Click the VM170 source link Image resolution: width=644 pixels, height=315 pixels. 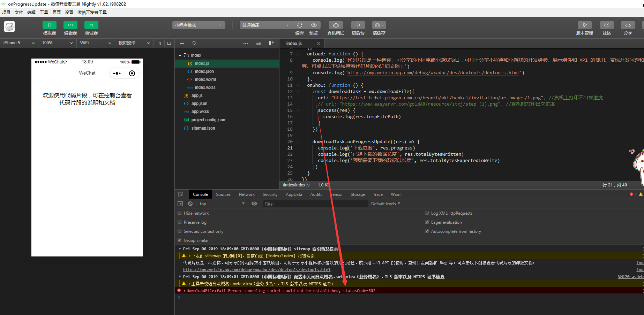click(631, 277)
